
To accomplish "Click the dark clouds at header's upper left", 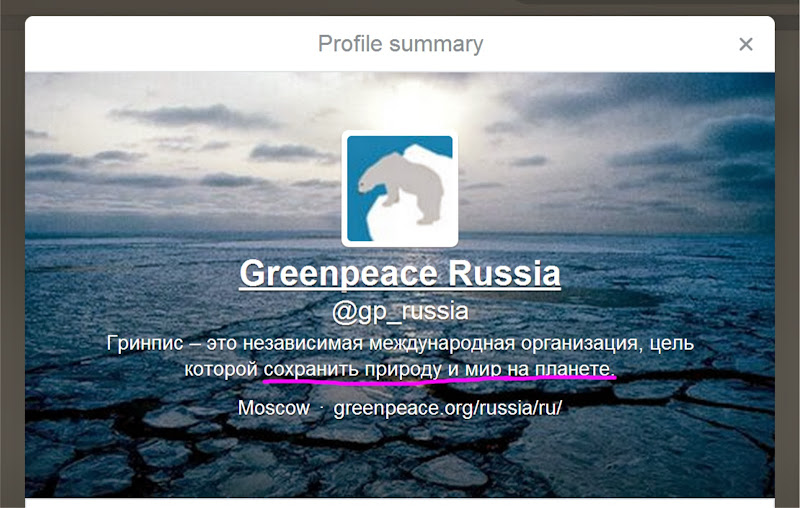I will [x=196, y=117].
